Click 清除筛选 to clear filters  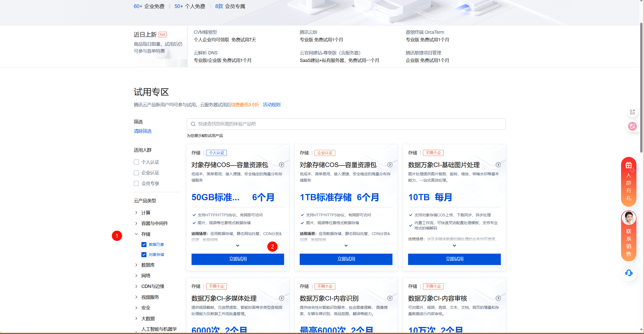(x=143, y=131)
